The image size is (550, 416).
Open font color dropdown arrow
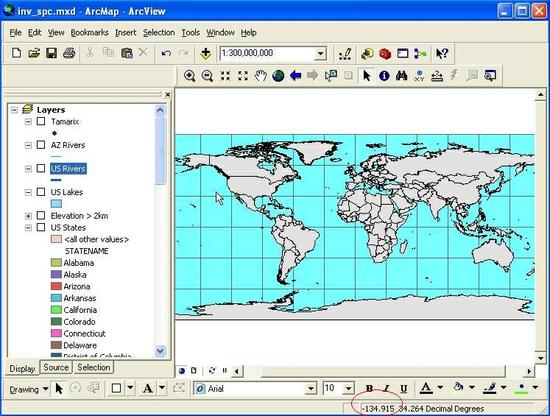coord(440,388)
